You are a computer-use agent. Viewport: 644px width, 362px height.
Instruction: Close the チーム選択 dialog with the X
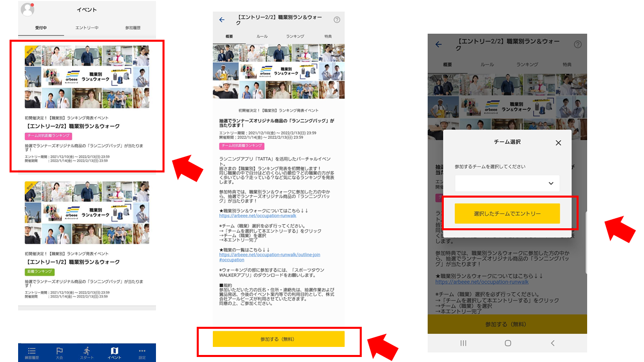pyautogui.click(x=558, y=143)
